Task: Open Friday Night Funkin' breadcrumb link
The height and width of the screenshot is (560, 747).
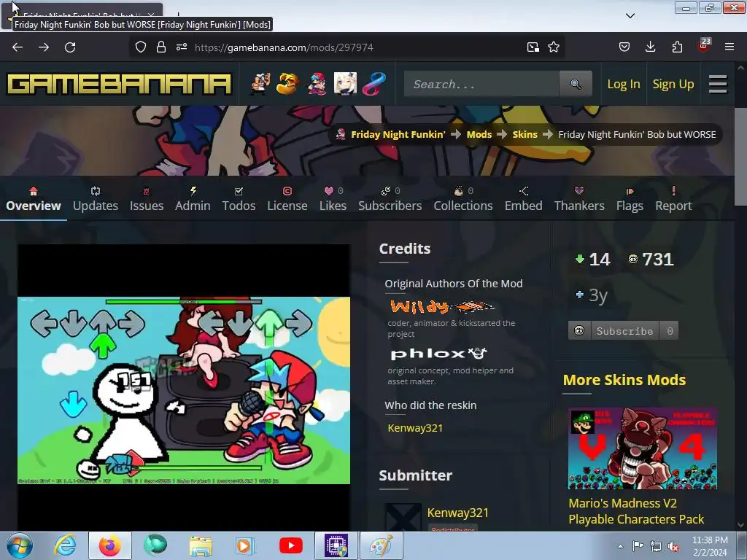Action: click(398, 134)
